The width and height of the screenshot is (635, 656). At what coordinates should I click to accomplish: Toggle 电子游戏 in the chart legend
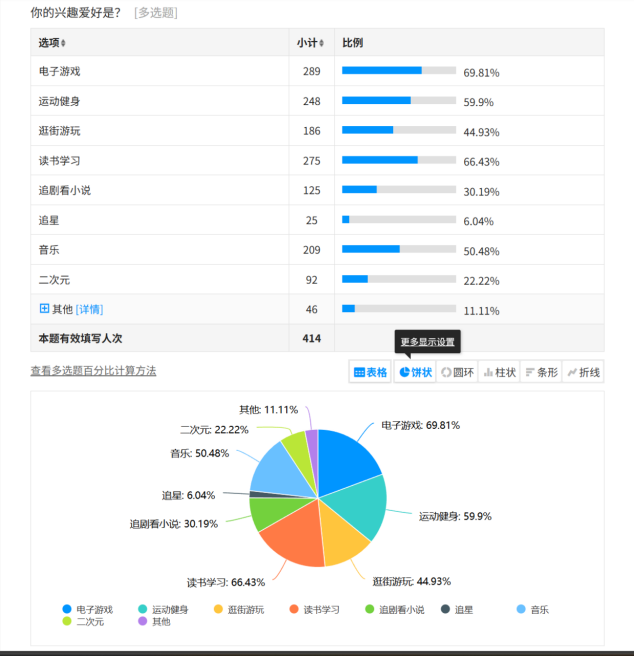tap(87, 609)
